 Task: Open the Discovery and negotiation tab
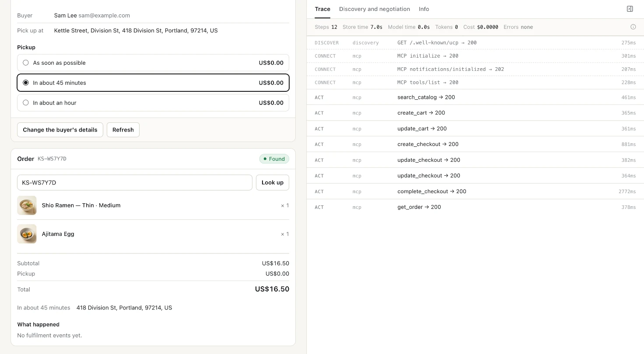374,9
